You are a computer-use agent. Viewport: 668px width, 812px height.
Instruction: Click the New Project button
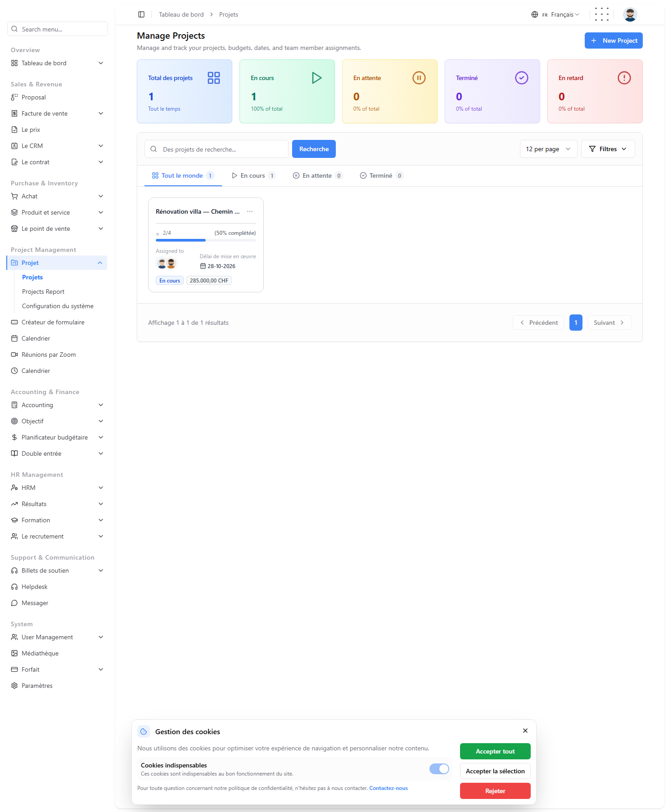(614, 40)
